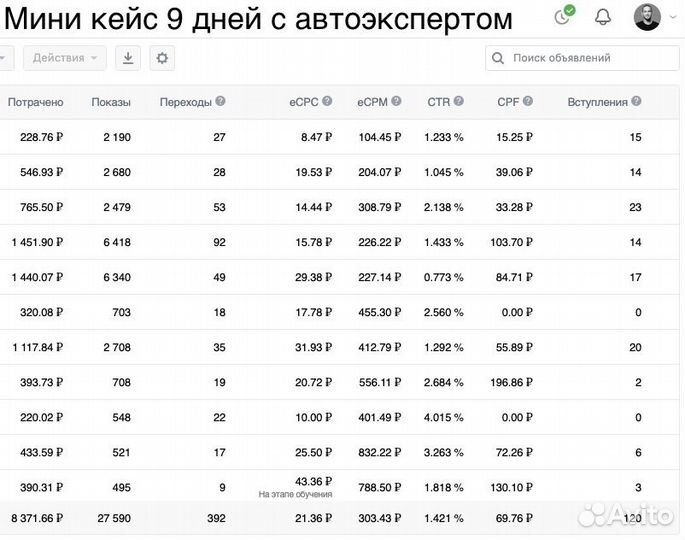Select the 320.08 ₽ spent cell
The image size is (685, 540).
[x=42, y=312]
